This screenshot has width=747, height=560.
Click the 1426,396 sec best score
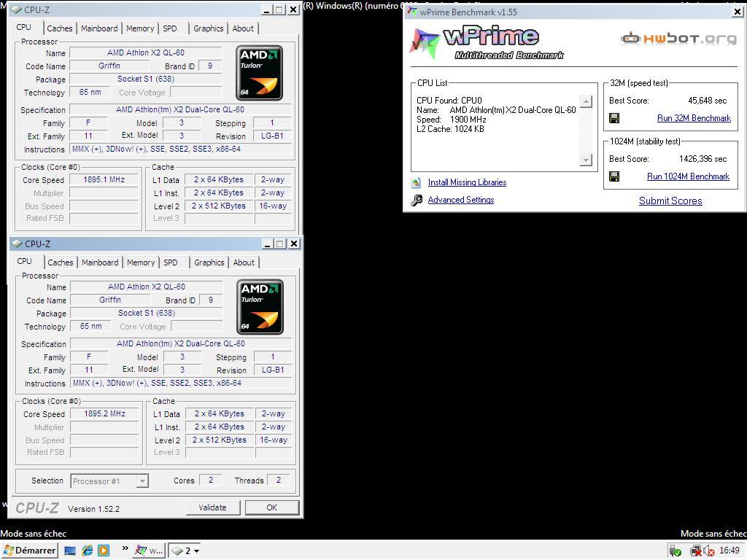(703, 159)
